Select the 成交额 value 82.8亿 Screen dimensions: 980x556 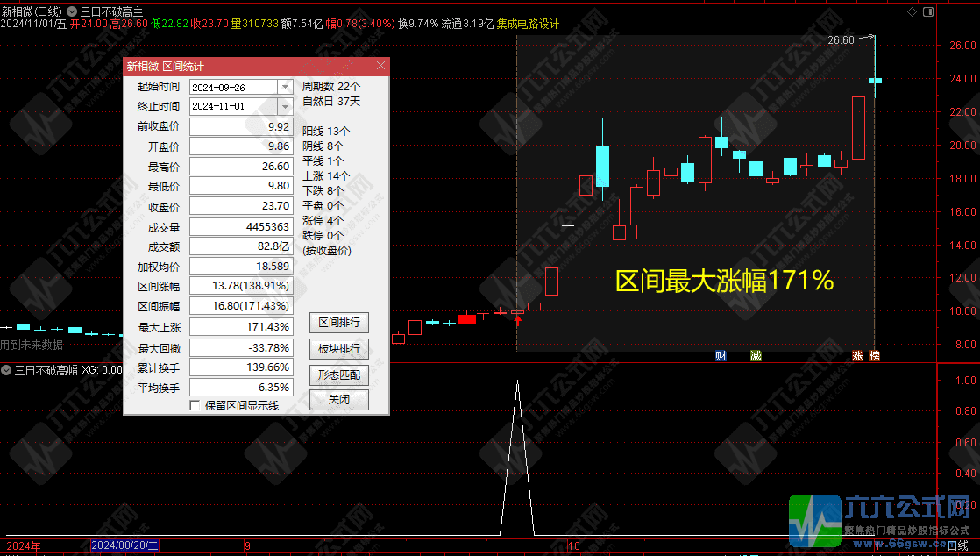coord(241,246)
